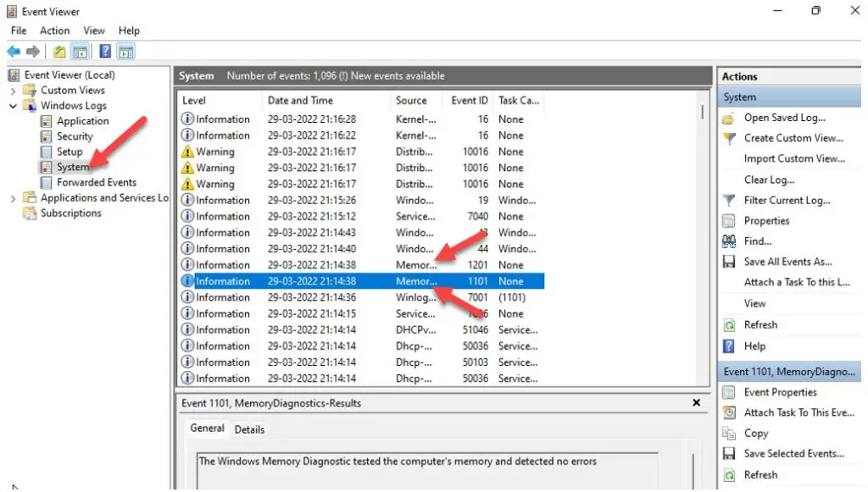Open the View submenu in Actions pane
Screen dimensions: 868x492
click(754, 303)
